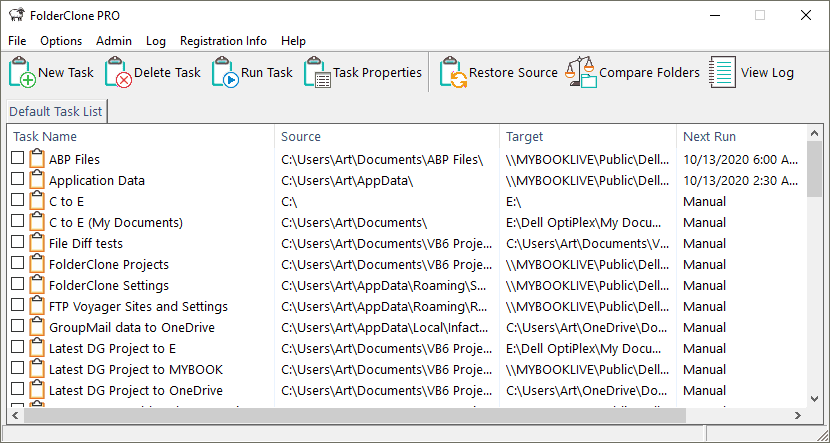
Task: Click the vertical scrollbar down arrow
Action: tap(815, 399)
